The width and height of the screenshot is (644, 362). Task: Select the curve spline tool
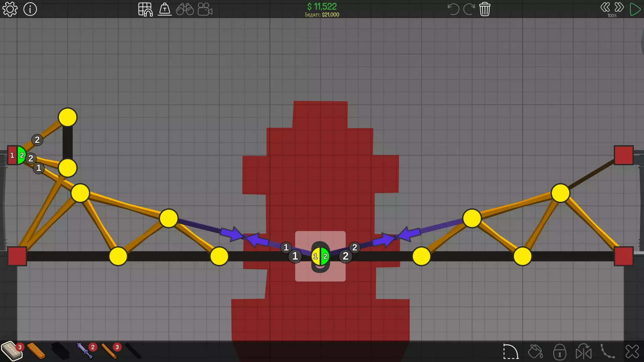coord(607,352)
